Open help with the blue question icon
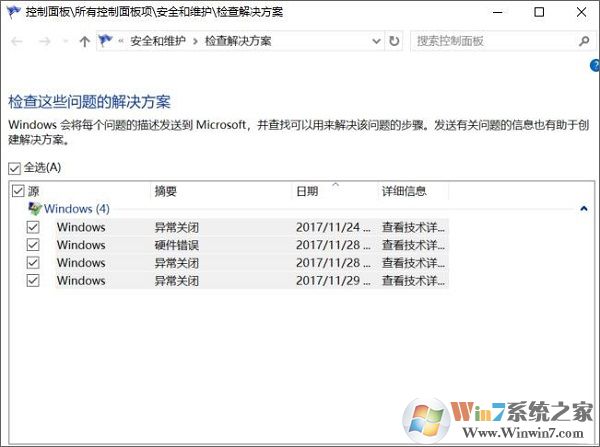600x447 pixels. click(595, 65)
